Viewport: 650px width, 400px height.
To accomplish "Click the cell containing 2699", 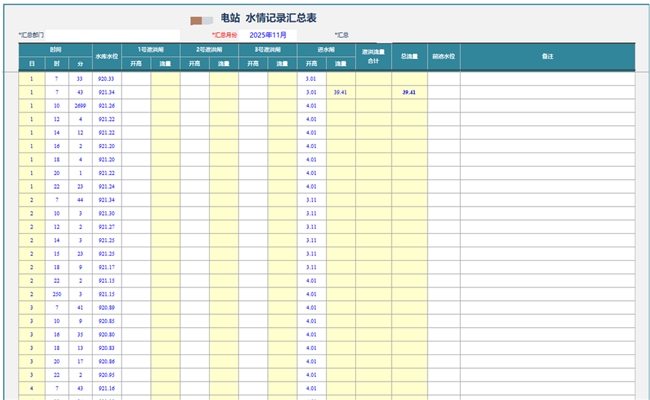I will (80, 105).
